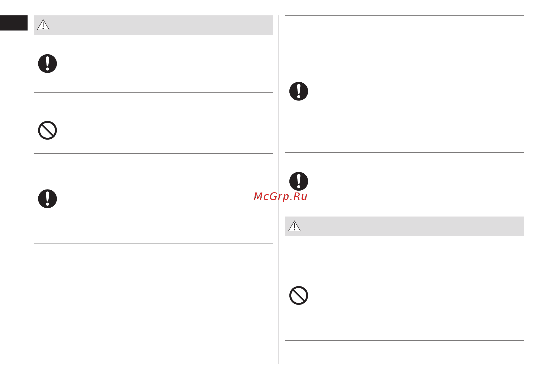Select the prohibition sign in the right column

(299, 296)
